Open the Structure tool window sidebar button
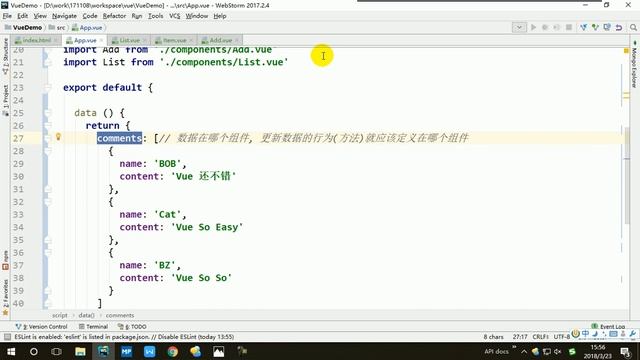 point(5,56)
